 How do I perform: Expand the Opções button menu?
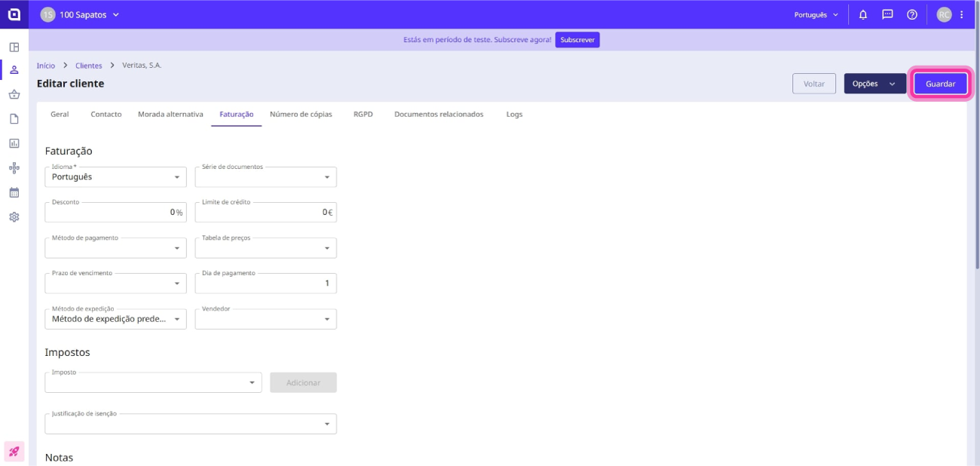(874, 84)
